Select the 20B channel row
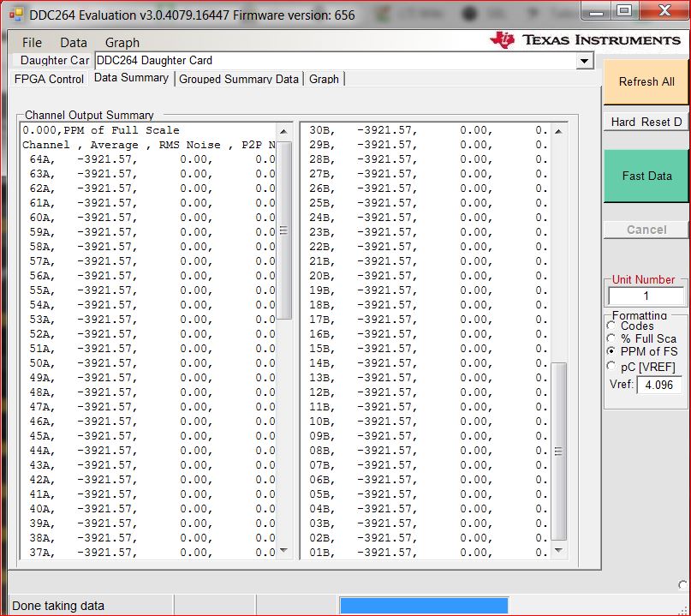The image size is (691, 616). coord(426,276)
